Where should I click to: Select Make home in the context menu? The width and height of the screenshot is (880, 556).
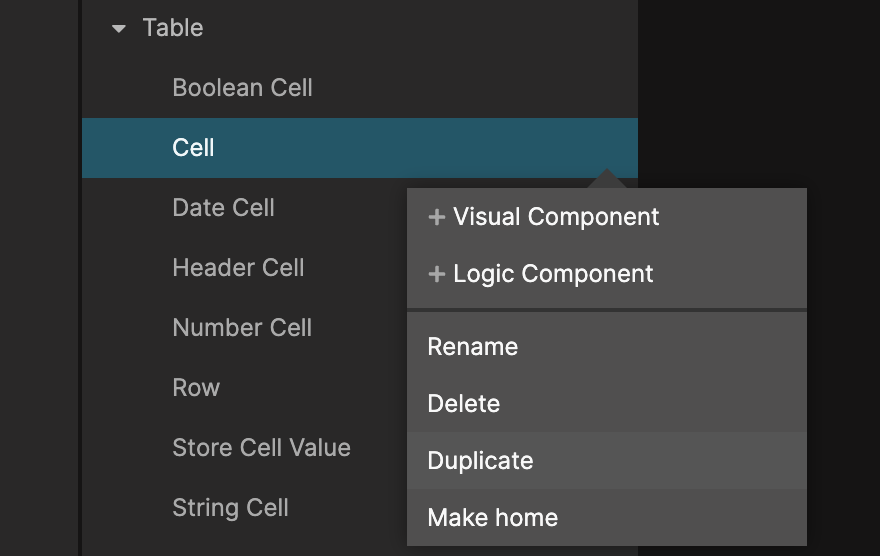pos(492,518)
